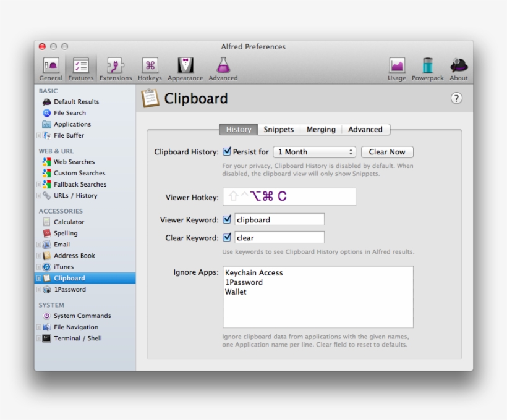Switch to the Merging tab
The width and height of the screenshot is (507, 420).
coord(321,130)
